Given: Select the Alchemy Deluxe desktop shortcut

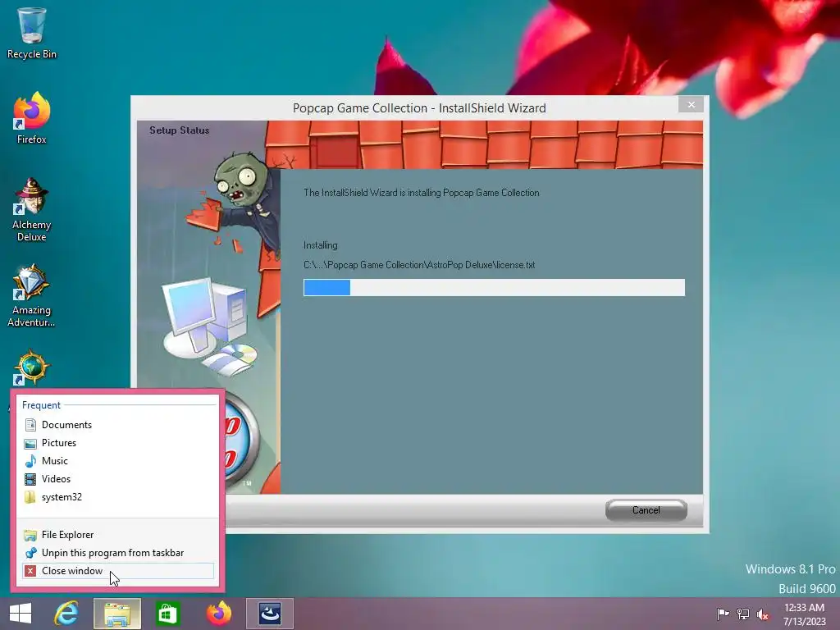Looking at the screenshot, I should point(32,210).
